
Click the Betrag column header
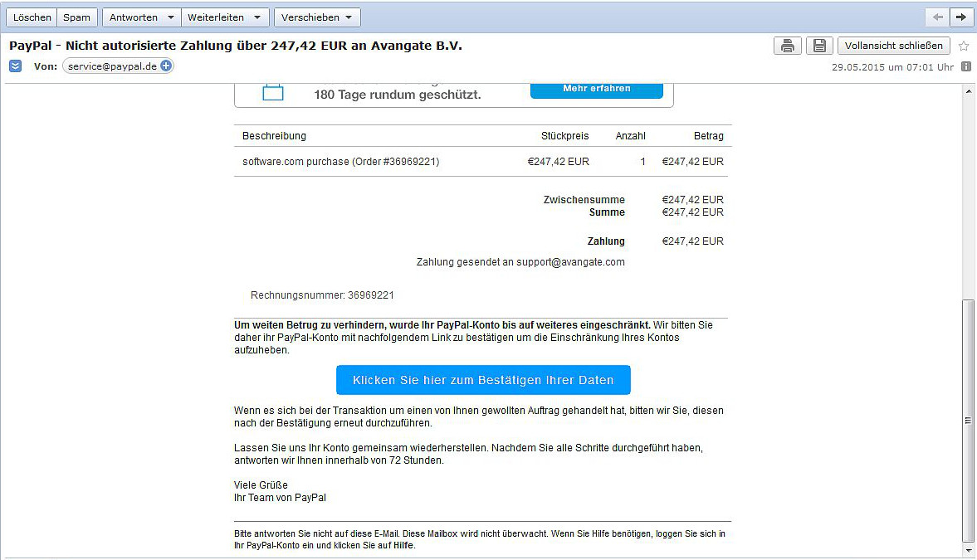tap(708, 136)
